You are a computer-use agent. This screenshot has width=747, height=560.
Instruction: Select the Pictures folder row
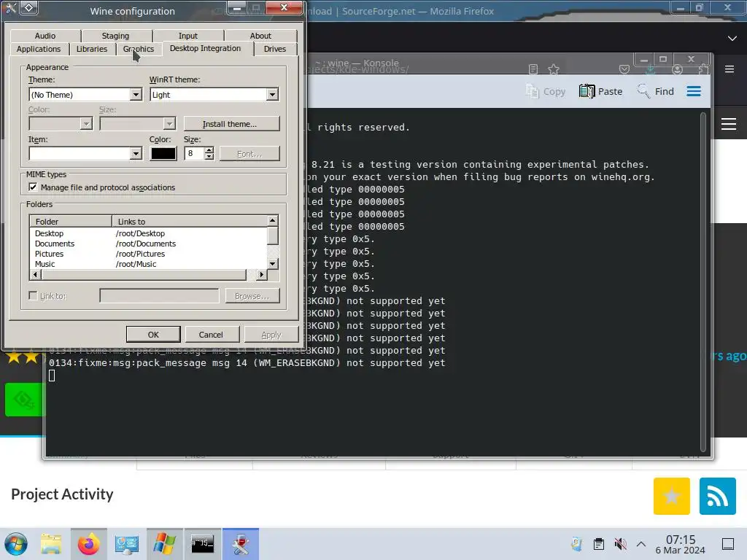pos(148,254)
